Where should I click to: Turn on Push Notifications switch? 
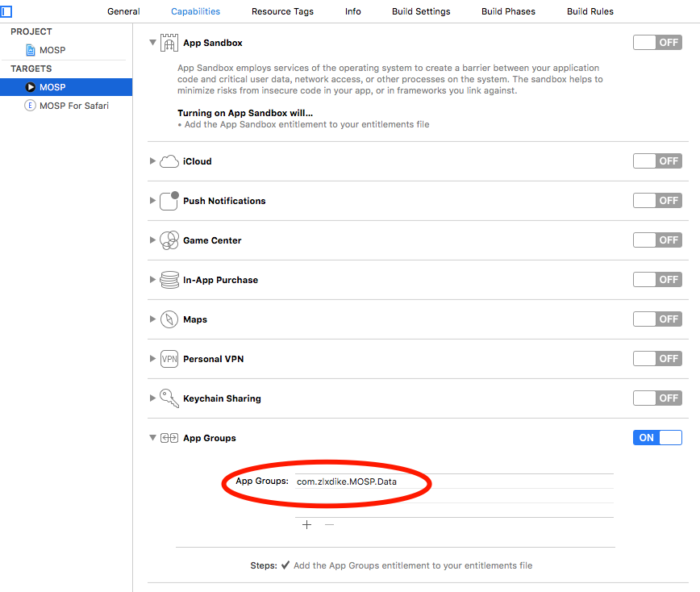(657, 201)
